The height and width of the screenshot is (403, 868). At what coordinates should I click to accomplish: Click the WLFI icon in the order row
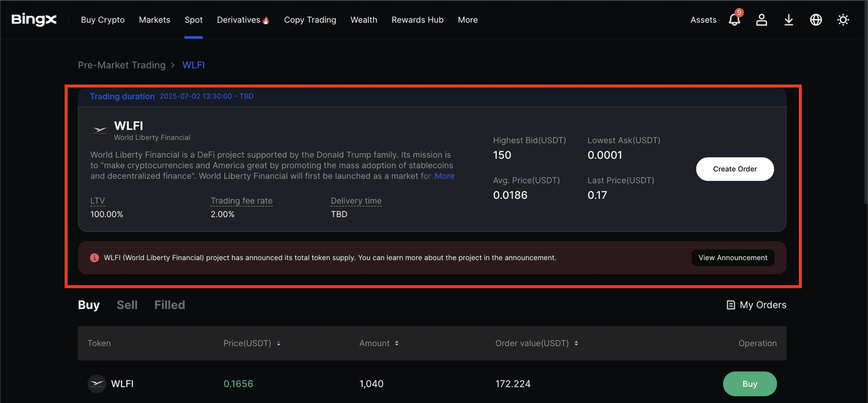tap(96, 383)
